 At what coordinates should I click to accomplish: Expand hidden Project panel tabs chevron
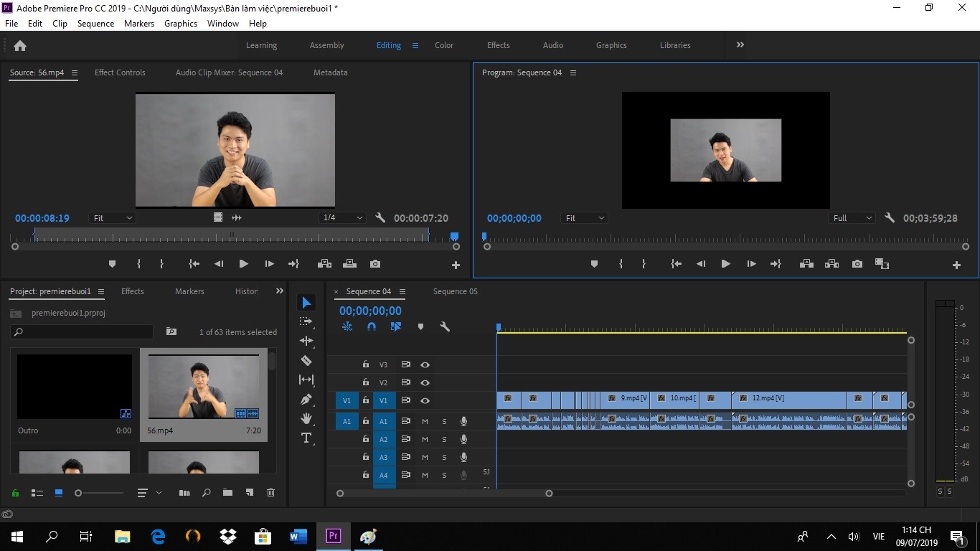tap(280, 291)
